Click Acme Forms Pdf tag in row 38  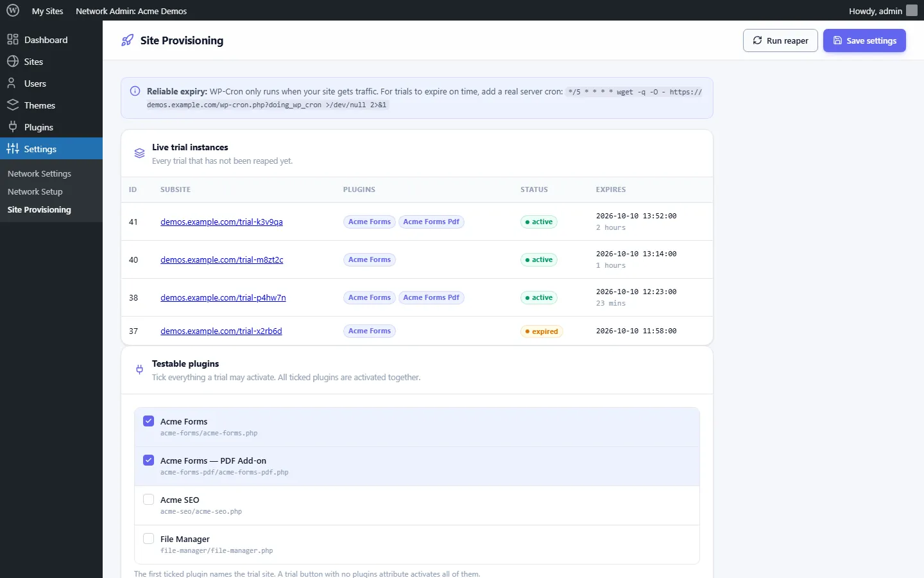(431, 297)
